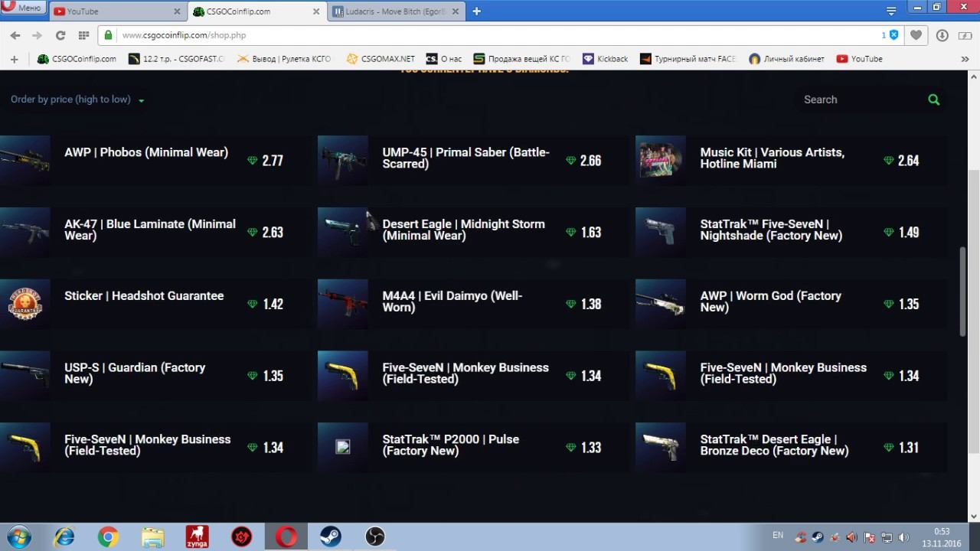Click the battery saver icon
Viewport: 980px width, 551px height.
[964, 35]
